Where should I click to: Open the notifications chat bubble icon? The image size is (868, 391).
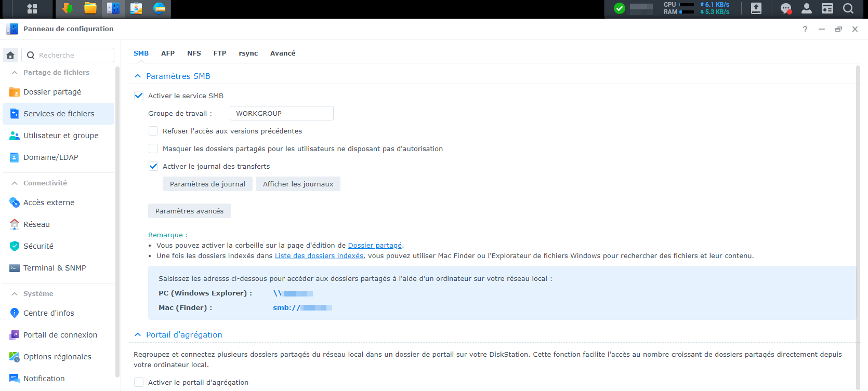(x=786, y=8)
